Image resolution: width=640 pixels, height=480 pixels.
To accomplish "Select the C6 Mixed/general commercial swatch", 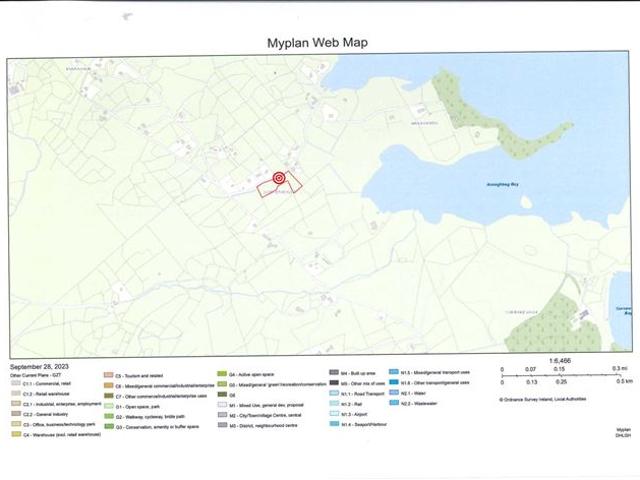I will pyautogui.click(x=109, y=385).
